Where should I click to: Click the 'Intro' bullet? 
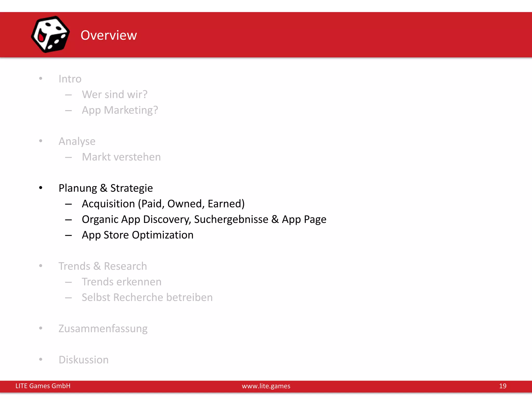[x=70, y=79]
